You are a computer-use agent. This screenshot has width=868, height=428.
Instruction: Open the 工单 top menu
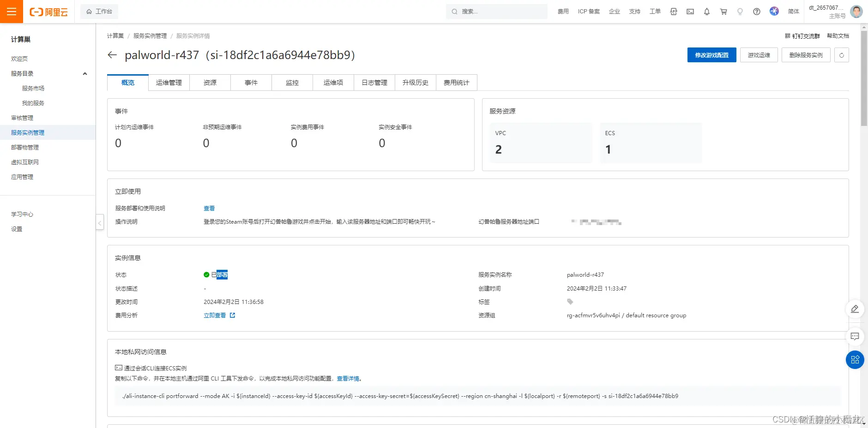tap(655, 12)
